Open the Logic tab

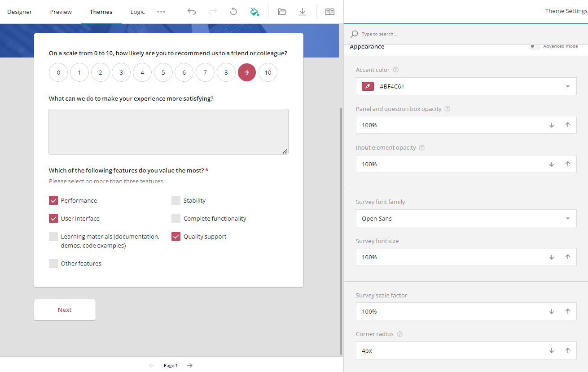pos(137,11)
